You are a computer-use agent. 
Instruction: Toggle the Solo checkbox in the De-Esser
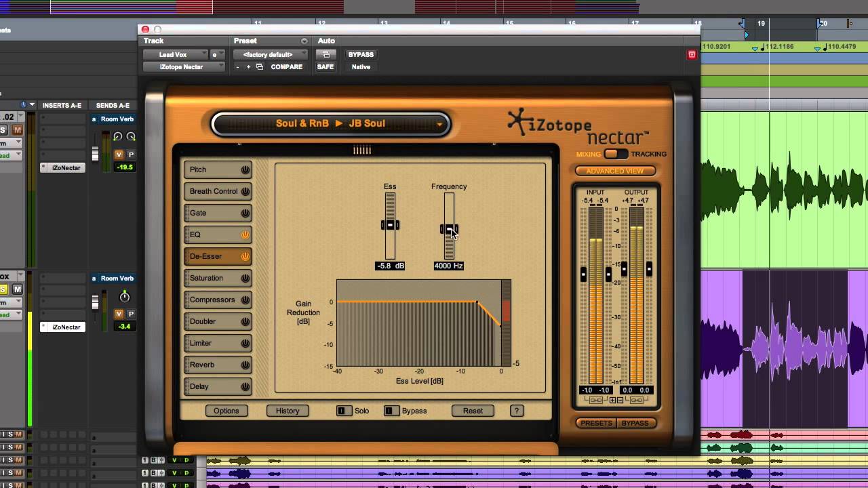point(344,411)
